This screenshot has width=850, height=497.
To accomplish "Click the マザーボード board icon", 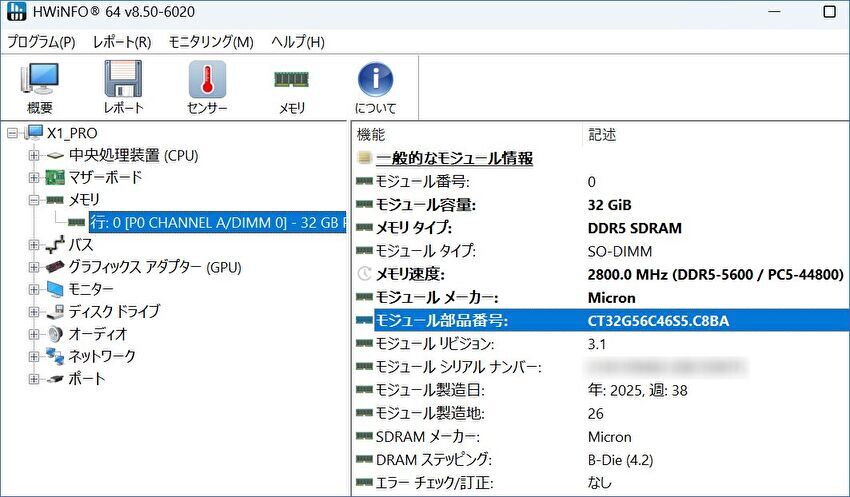I will (55, 177).
